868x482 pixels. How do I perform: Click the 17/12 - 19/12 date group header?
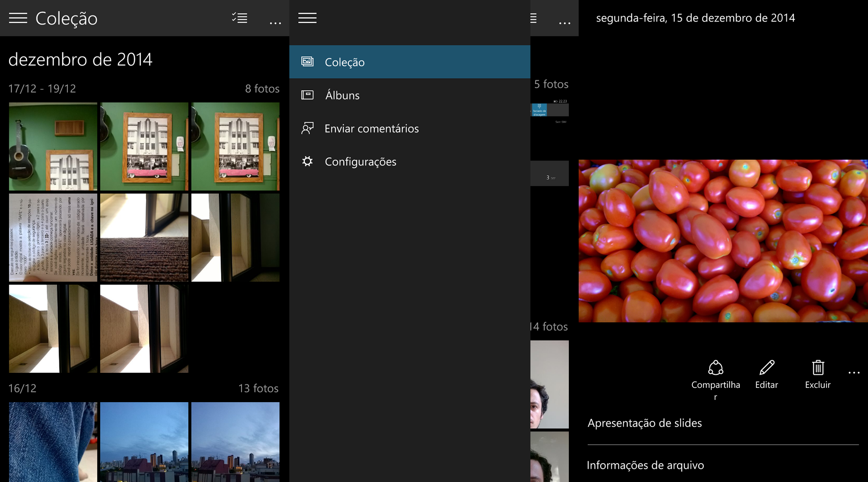tap(42, 88)
